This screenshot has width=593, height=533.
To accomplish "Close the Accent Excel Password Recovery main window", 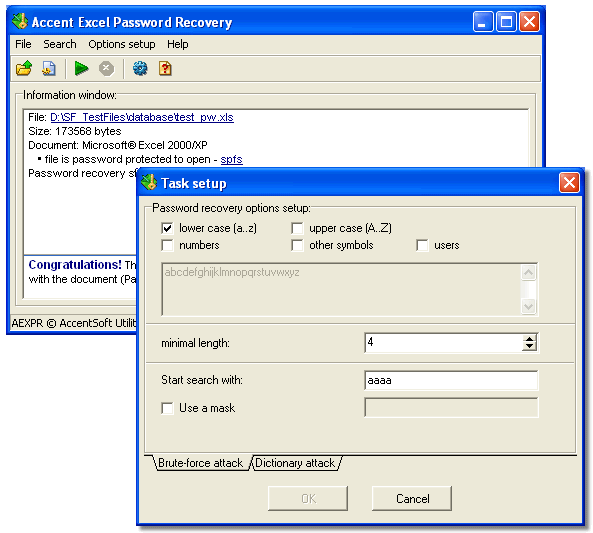I will pos(529,22).
